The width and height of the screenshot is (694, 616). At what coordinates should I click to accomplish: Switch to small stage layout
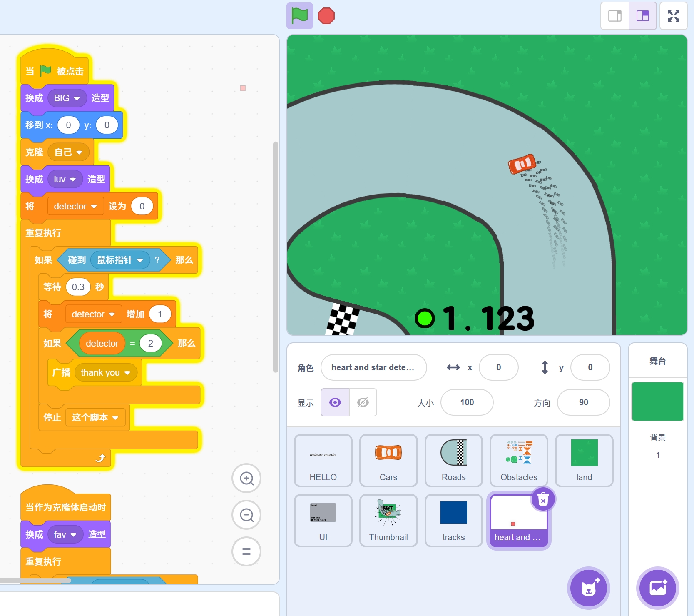point(614,16)
